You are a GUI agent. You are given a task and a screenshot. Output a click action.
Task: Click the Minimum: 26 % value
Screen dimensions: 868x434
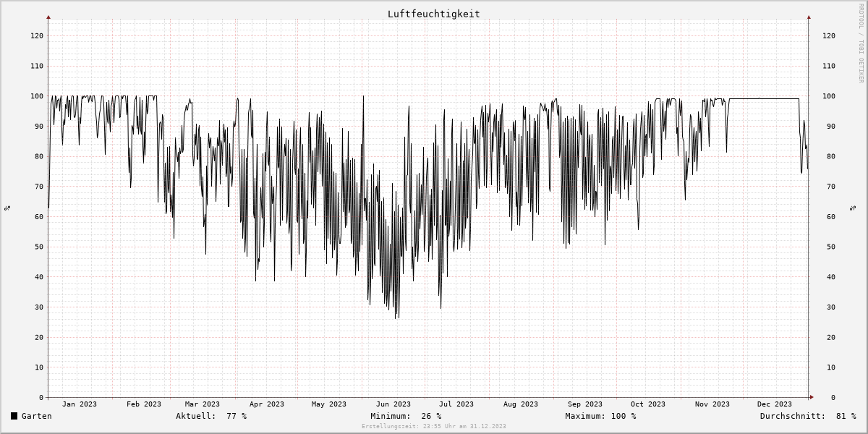pyautogui.click(x=406, y=416)
